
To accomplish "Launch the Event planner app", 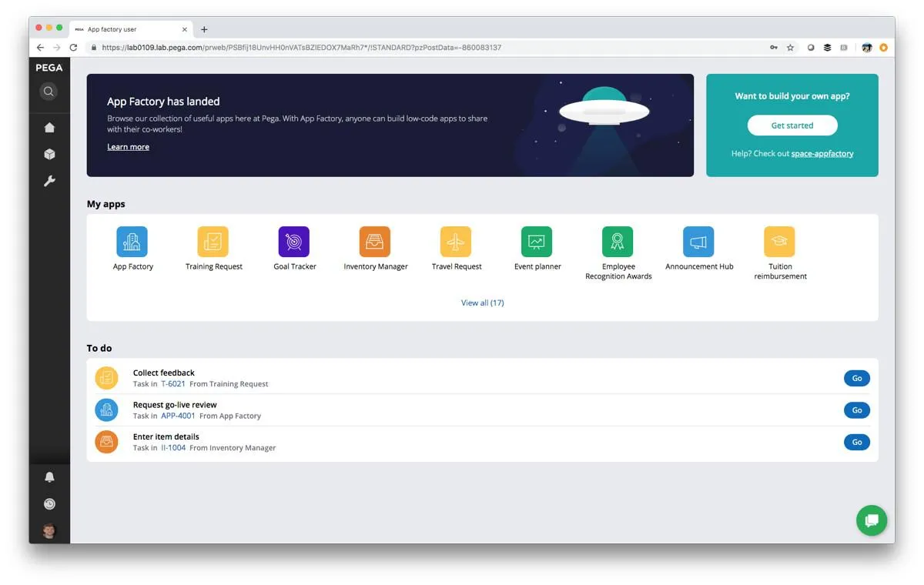I will coord(537,241).
